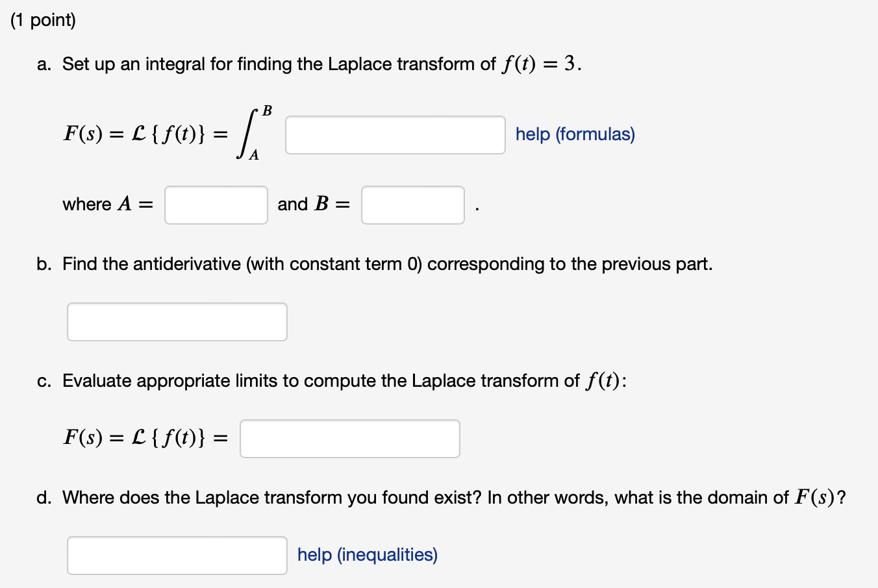The width and height of the screenshot is (878, 588).
Task: Click the F(s) answer box in part c
Action: 349,438
